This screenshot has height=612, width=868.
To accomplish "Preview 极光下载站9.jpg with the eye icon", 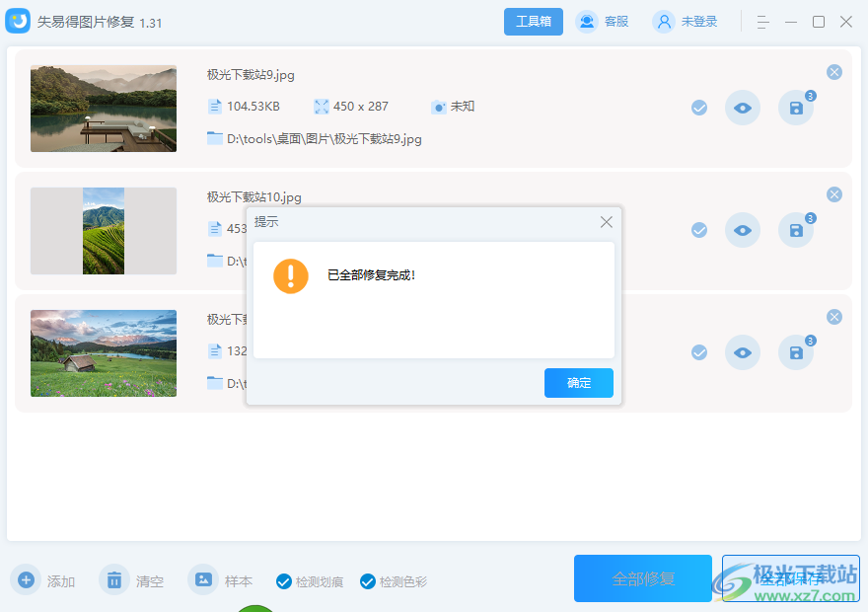I will click(743, 108).
